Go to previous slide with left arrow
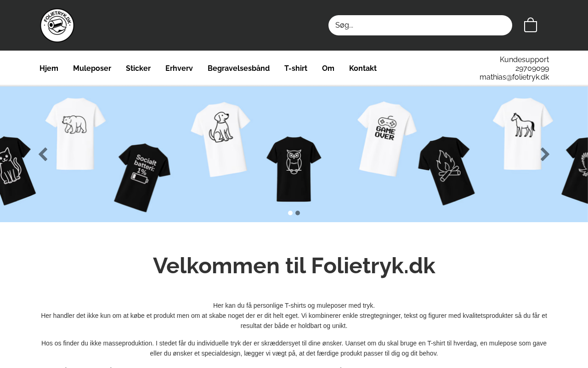Screen dimensions: 588x368 click(43, 155)
